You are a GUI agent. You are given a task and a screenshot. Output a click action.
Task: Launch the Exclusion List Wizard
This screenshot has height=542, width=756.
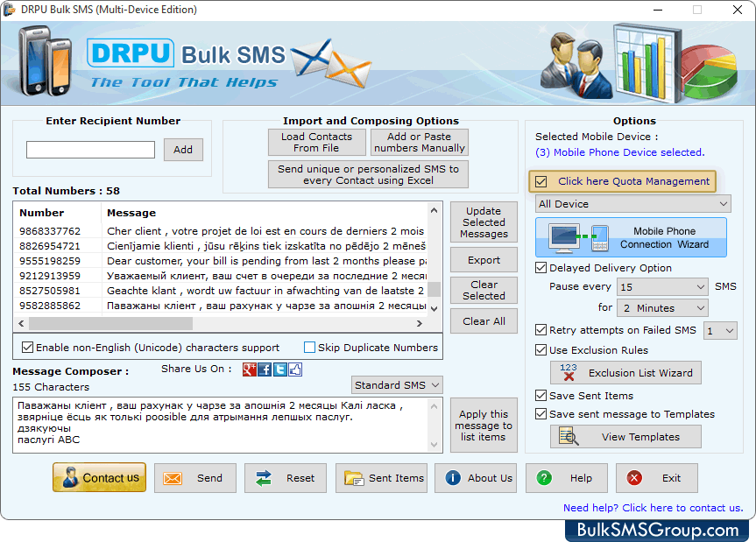[625, 372]
